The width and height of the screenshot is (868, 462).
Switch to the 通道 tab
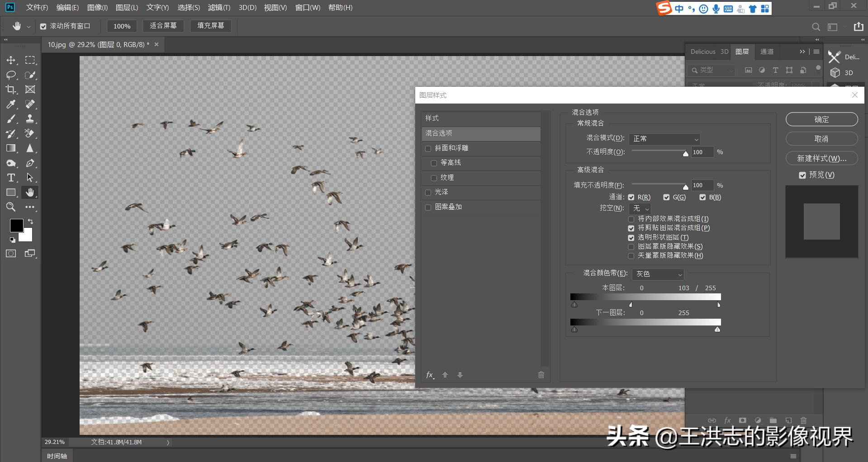click(767, 52)
